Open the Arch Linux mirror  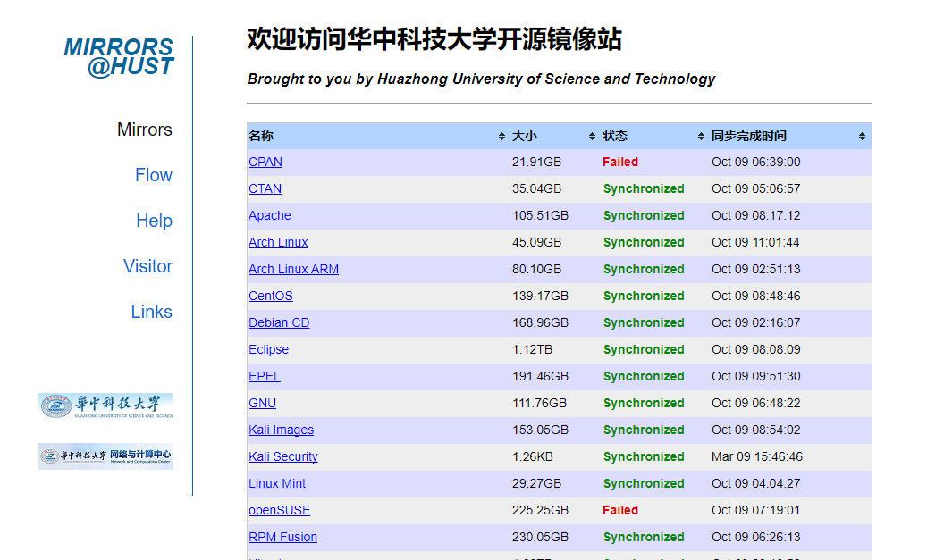(278, 242)
